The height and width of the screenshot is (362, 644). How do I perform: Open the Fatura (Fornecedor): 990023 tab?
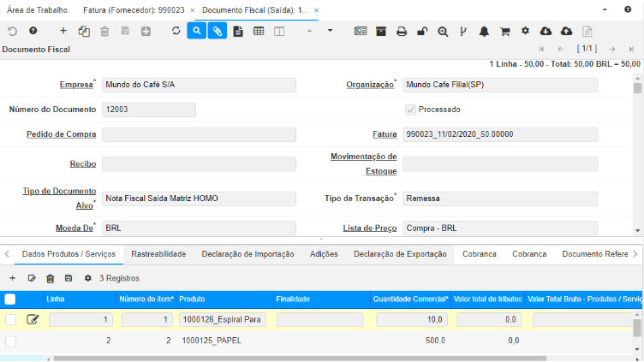[134, 9]
